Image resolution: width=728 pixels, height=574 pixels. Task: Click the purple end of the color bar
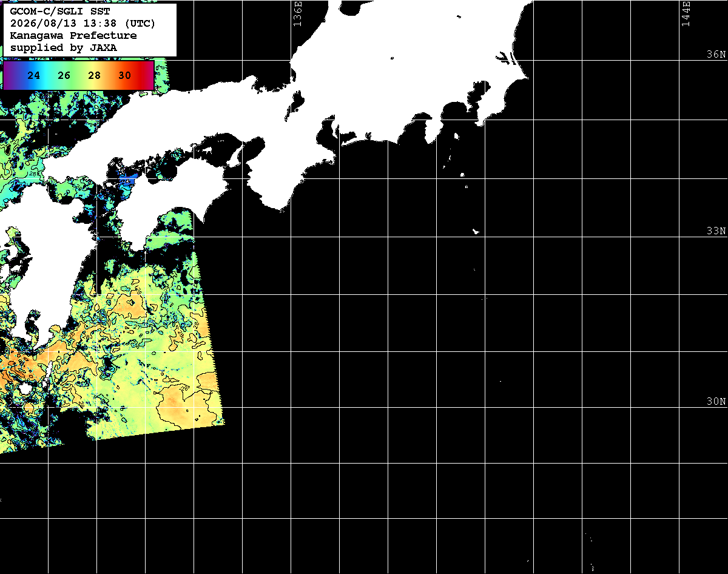[7, 75]
